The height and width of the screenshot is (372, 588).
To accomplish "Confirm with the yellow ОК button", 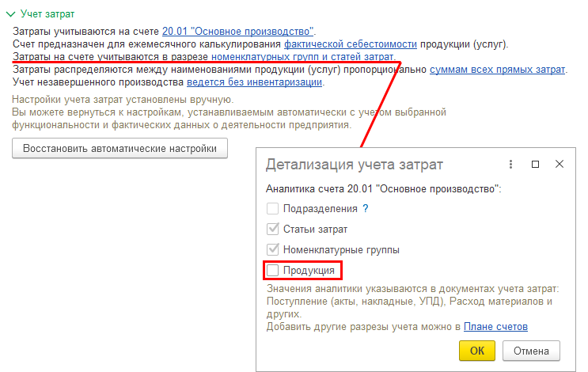I will 477,351.
